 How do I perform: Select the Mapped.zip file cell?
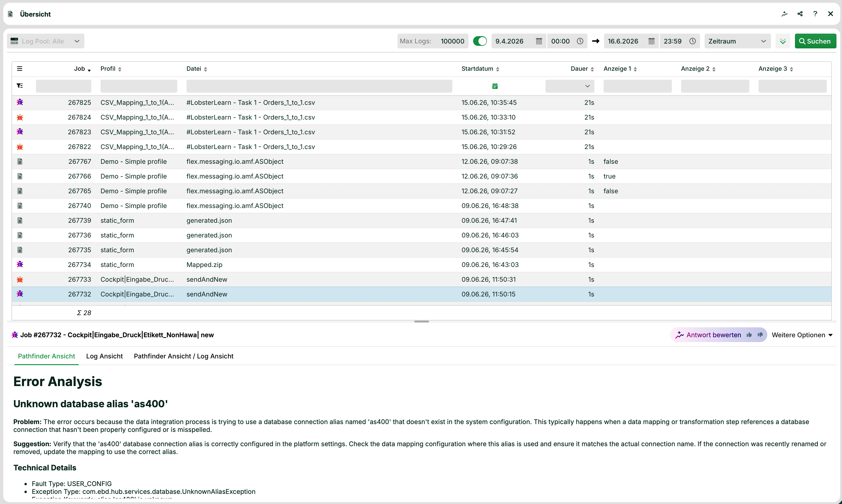[x=204, y=265]
